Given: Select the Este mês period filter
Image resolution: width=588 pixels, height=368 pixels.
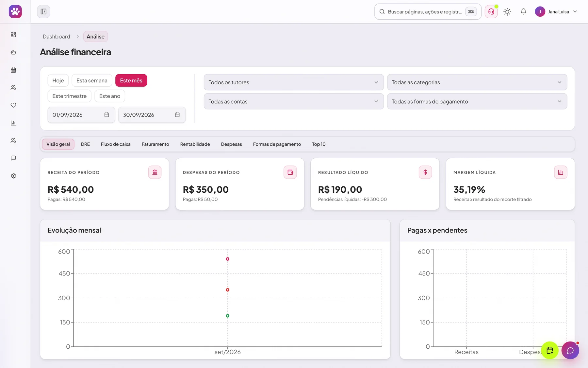Looking at the screenshot, I should (131, 80).
